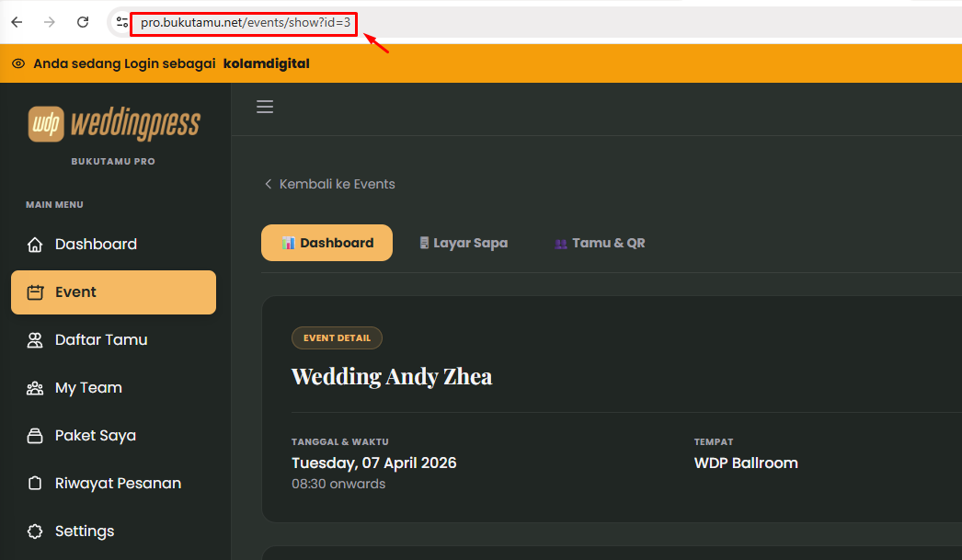Select the URL in the address bar
Image resolution: width=962 pixels, height=560 pixels.
(x=243, y=21)
